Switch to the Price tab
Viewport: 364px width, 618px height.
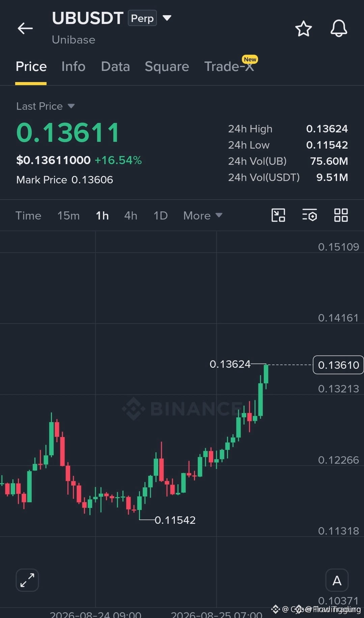pyautogui.click(x=31, y=67)
